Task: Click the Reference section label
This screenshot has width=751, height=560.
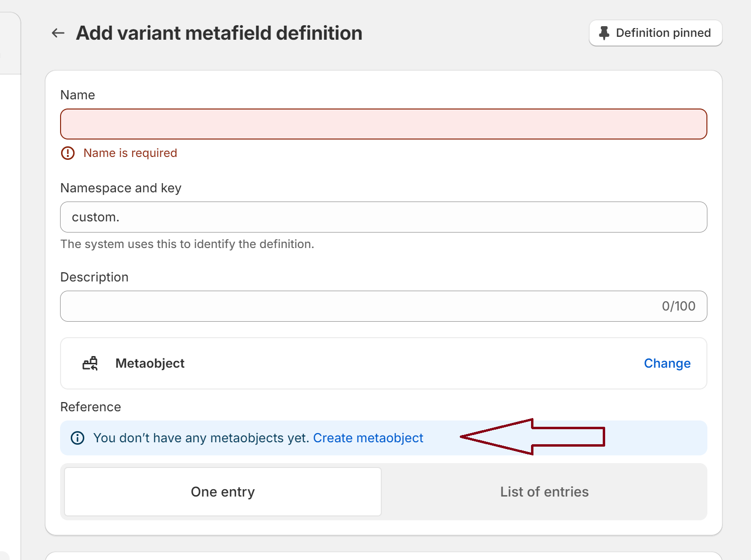Action: pos(91,407)
